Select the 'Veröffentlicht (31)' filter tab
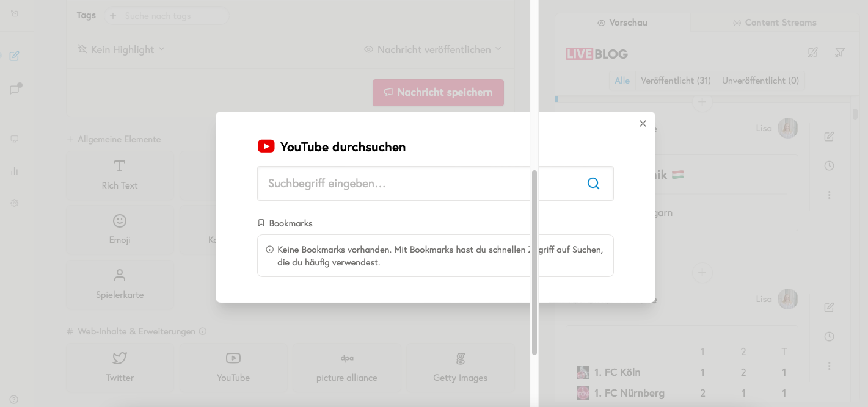 676,81
